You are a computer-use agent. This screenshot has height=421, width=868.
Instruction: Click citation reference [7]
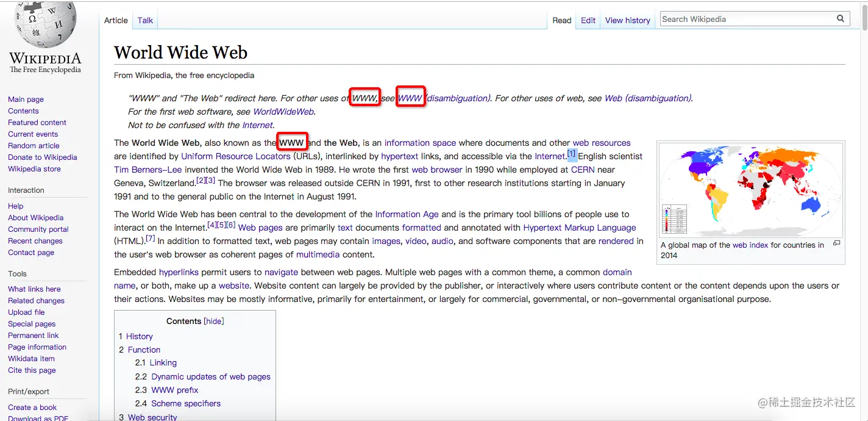pos(151,238)
